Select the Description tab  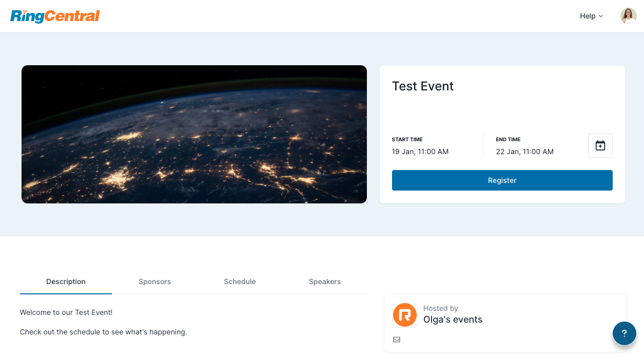tap(66, 282)
